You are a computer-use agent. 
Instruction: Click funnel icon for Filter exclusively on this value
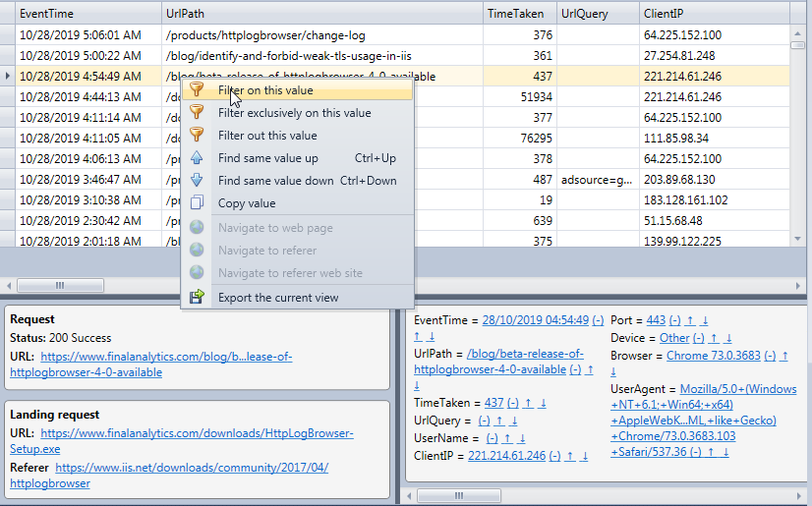[x=197, y=112]
